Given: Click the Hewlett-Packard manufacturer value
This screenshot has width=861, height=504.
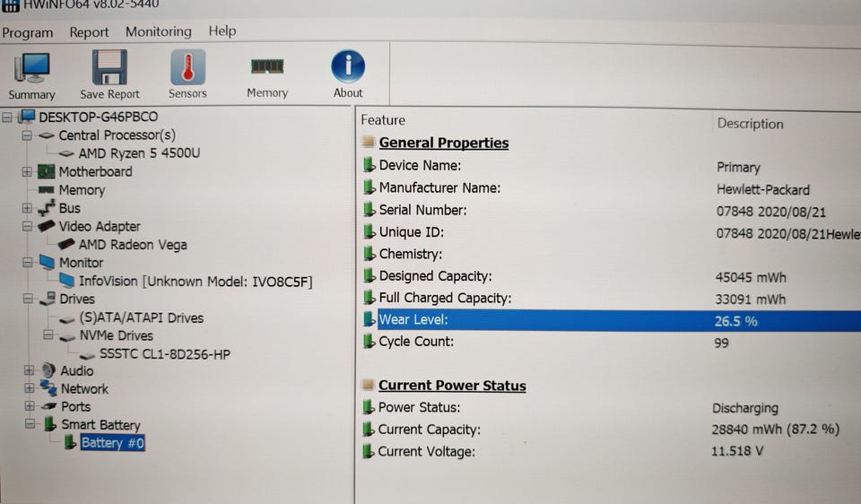Looking at the screenshot, I should [762, 190].
